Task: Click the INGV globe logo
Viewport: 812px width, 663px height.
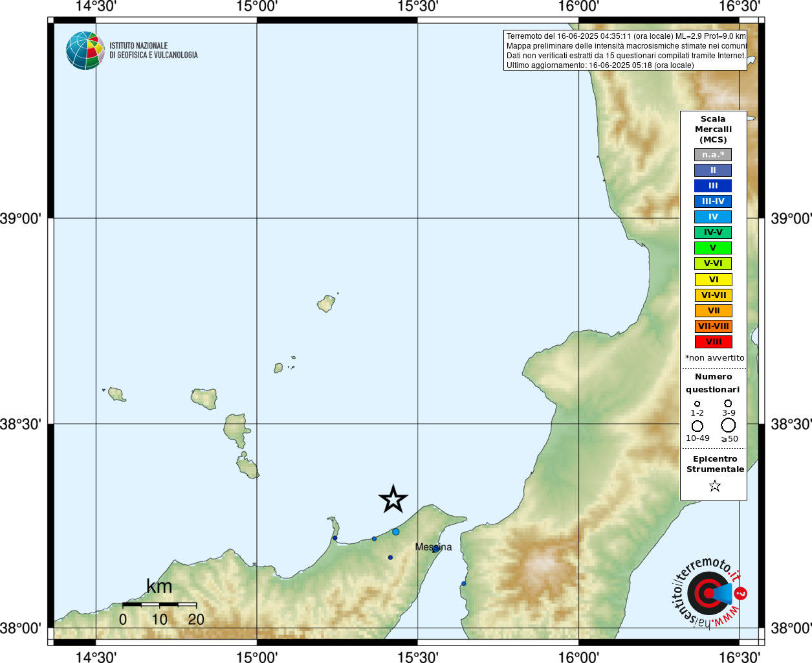Action: [x=85, y=51]
